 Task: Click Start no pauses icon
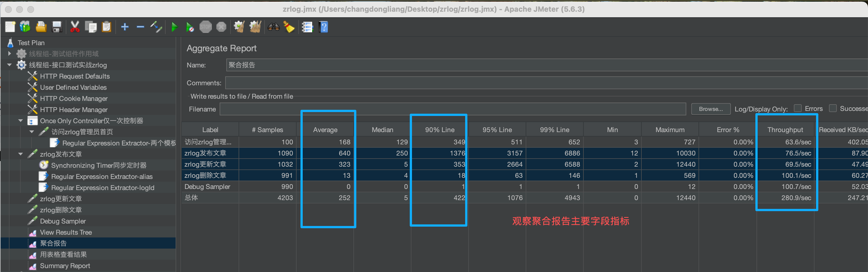[190, 27]
